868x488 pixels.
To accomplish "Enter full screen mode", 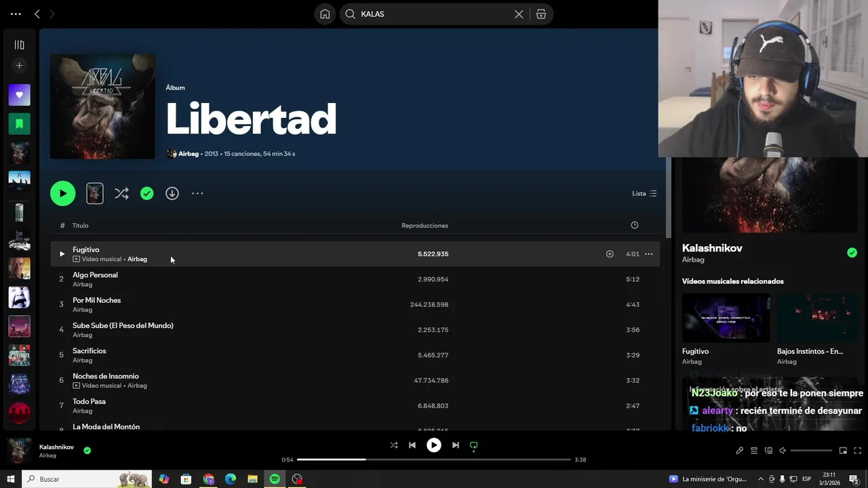I will [857, 451].
